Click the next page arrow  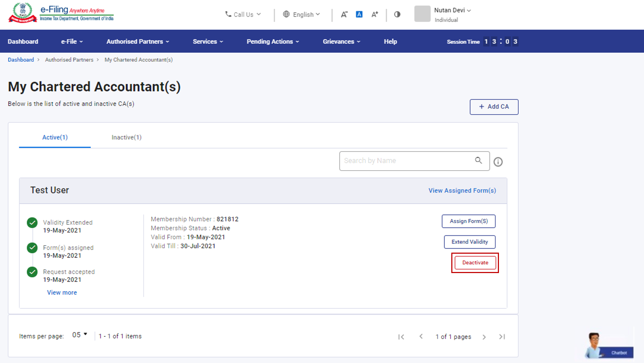[484, 337]
